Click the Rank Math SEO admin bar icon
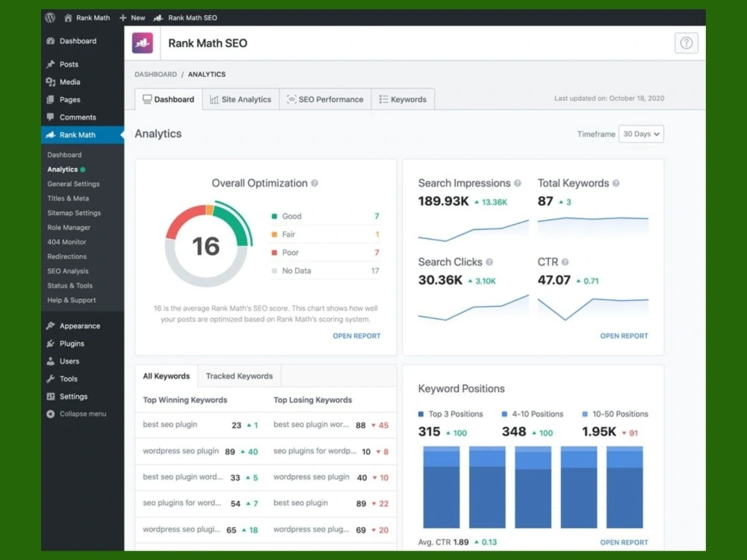The width and height of the screenshot is (747, 560). (158, 18)
